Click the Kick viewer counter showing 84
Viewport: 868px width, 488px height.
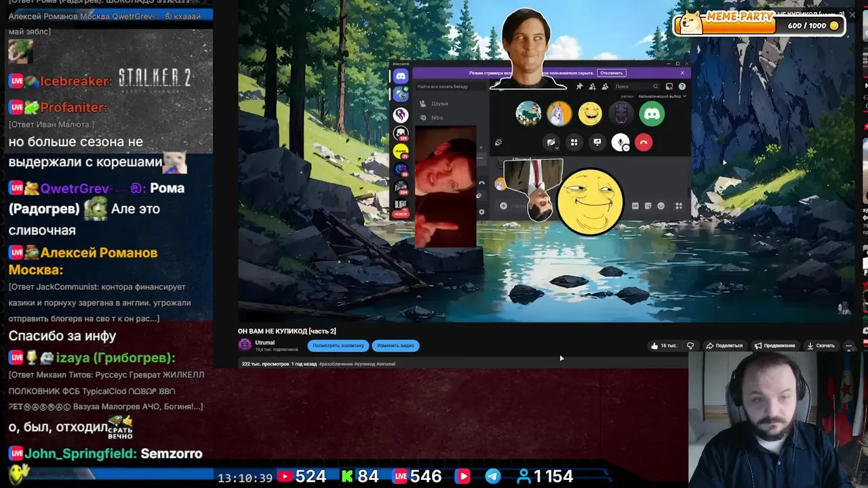click(359, 476)
